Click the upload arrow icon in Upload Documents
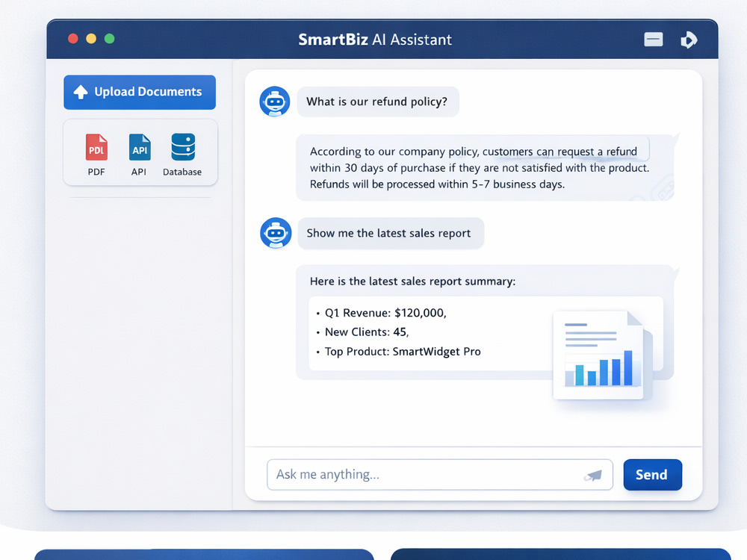This screenshot has height=560, width=747. (x=81, y=92)
